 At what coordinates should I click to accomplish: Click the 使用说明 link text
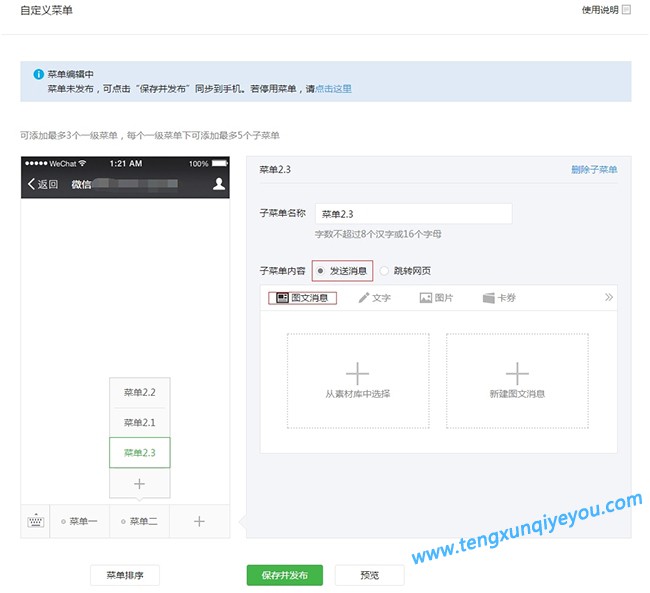click(x=600, y=10)
